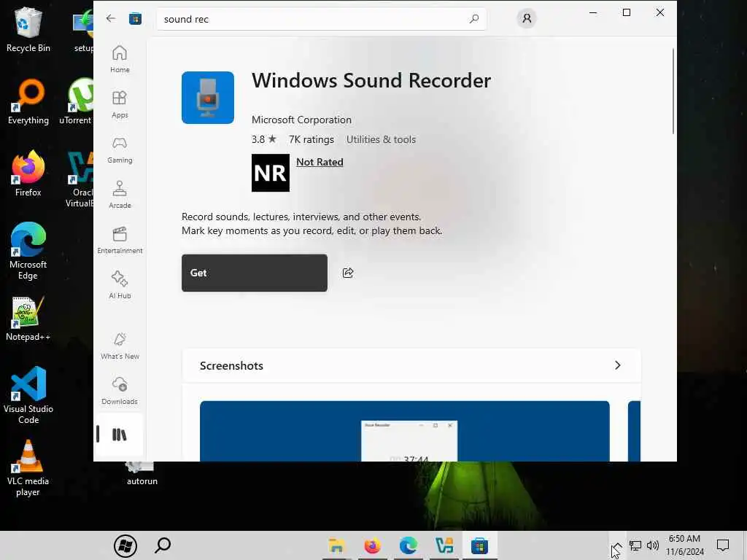
Task: Select uTorrent desktop shortcut
Action: 76,102
